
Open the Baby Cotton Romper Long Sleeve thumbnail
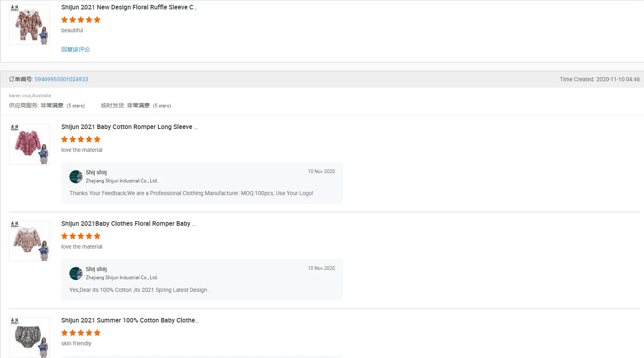point(29,144)
